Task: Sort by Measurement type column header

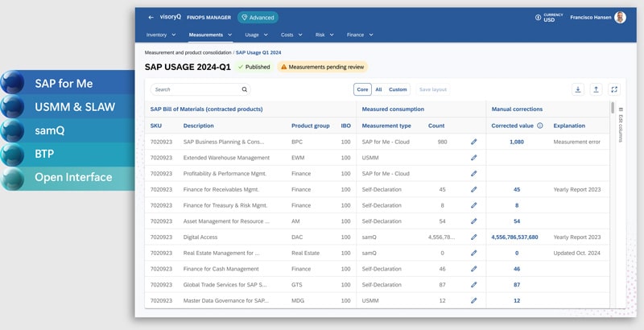Action: pos(386,126)
